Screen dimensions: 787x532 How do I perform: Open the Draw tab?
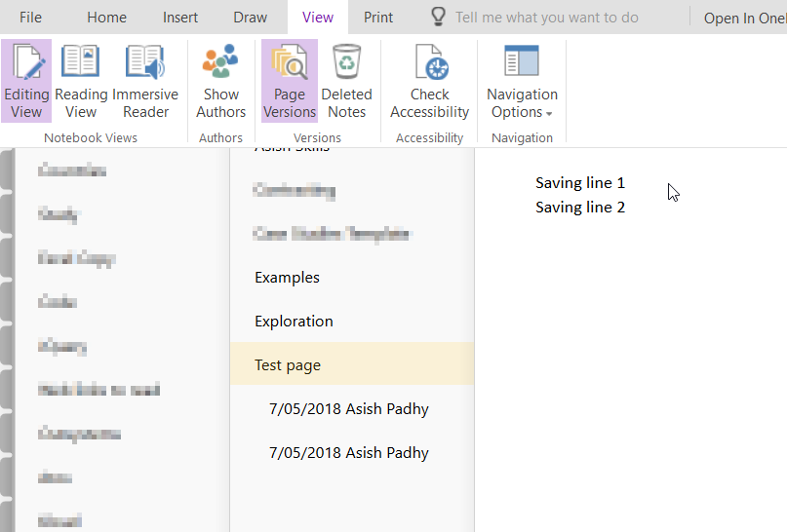point(251,18)
